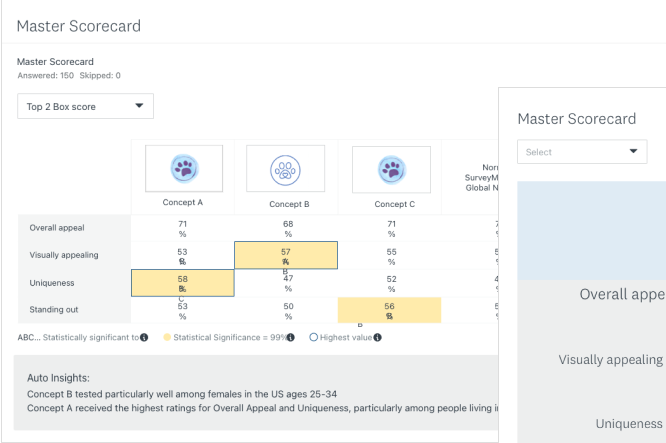Click the Highest value legend circle
Image resolution: width=666 pixels, height=443 pixels.
314,337
